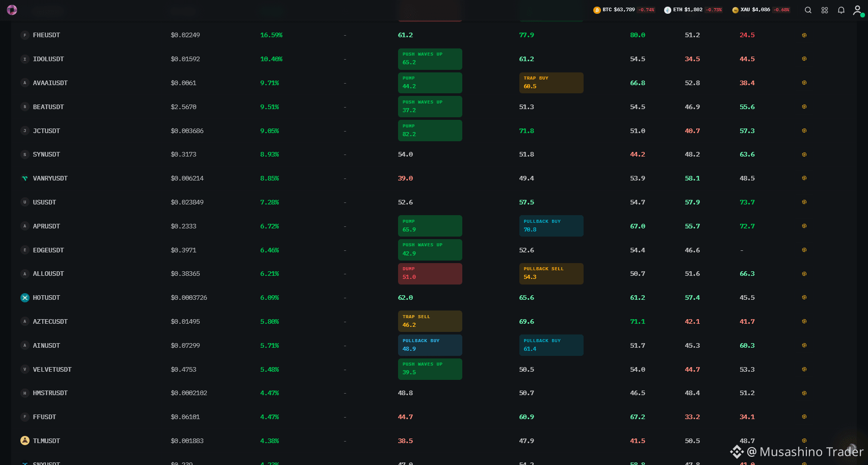Click the orange coin icon in AVAAIUSDT row
This screenshot has width=868, height=465.
click(804, 83)
